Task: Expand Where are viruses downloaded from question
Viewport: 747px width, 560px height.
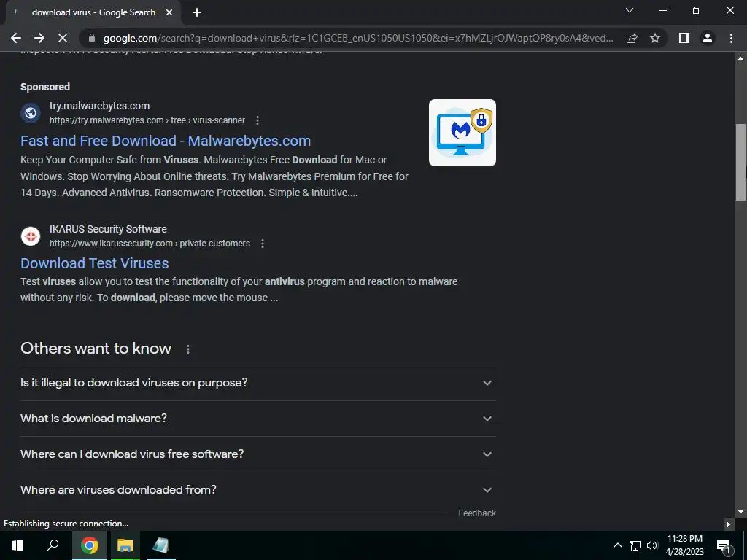Action: pyautogui.click(x=258, y=490)
